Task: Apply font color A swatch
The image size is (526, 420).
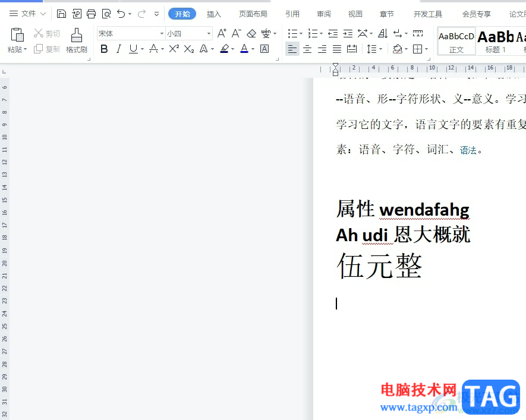Action: tap(244, 49)
